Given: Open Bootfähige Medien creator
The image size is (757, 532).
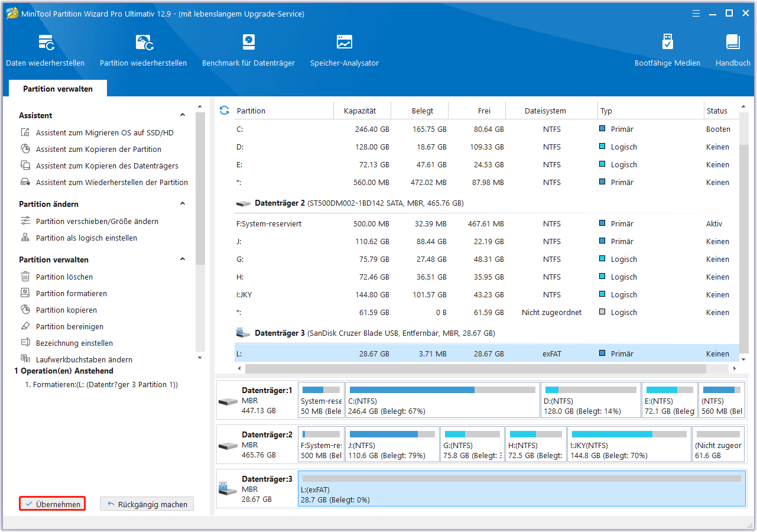Looking at the screenshot, I should click(x=667, y=50).
